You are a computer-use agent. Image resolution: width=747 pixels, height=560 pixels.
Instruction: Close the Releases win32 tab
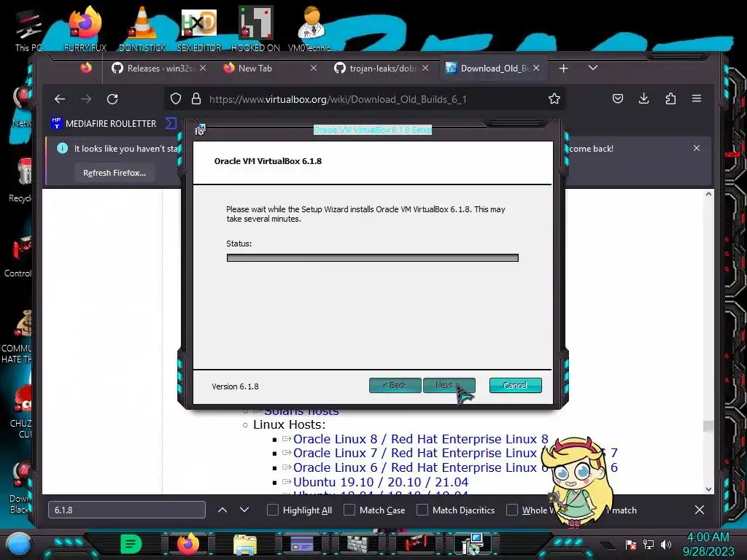(203, 68)
